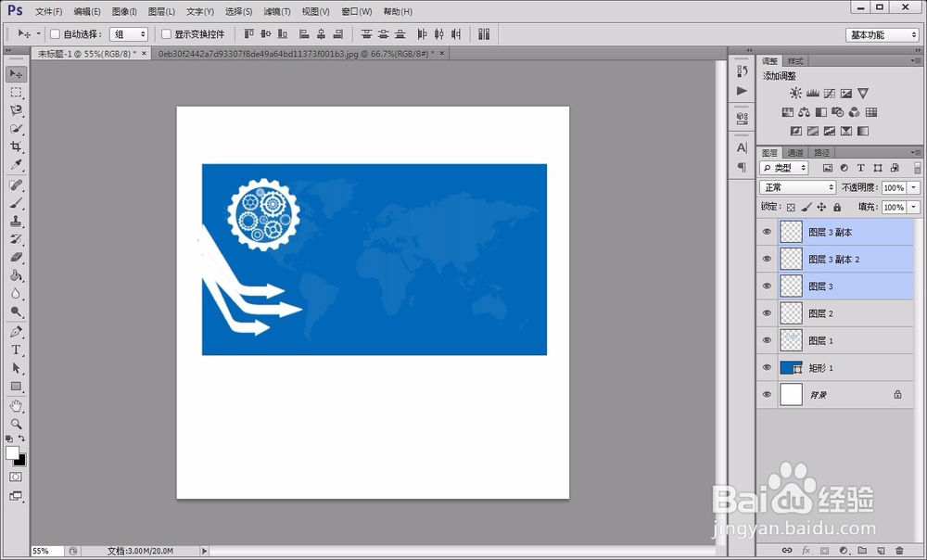Image resolution: width=927 pixels, height=560 pixels.
Task: Open the Layers panel menu
Action: (x=915, y=153)
